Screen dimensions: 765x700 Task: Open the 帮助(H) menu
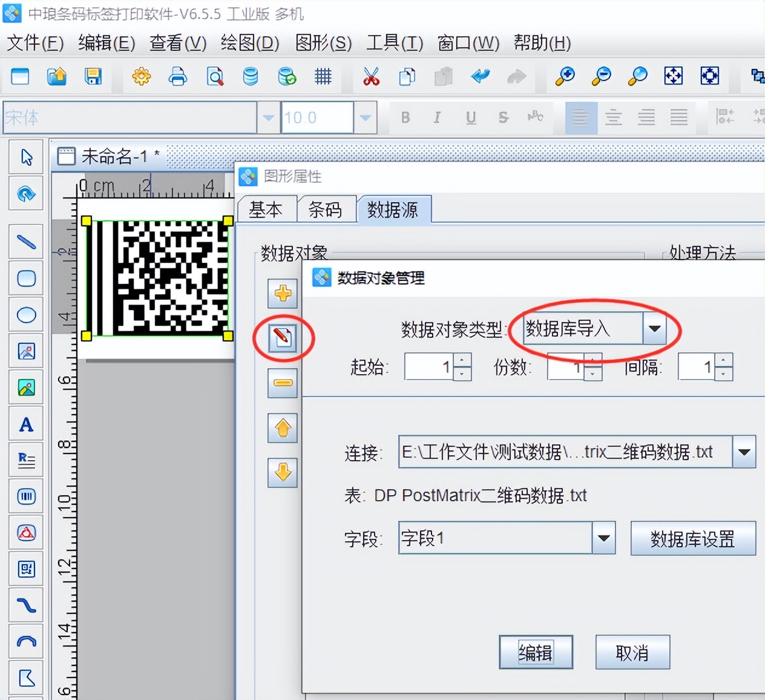tap(542, 43)
